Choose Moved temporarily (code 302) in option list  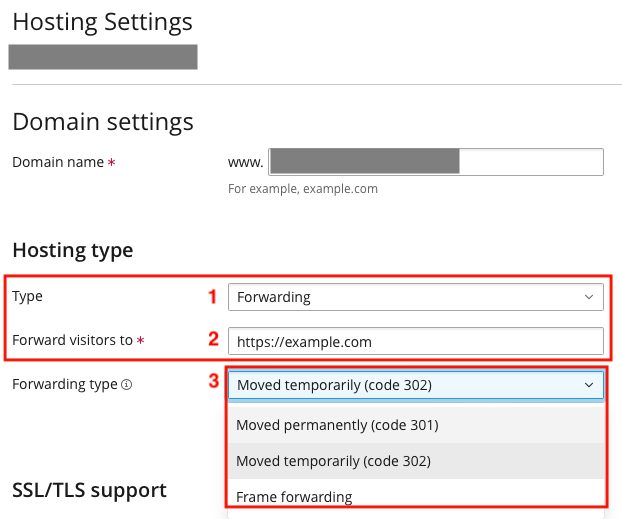point(333,461)
